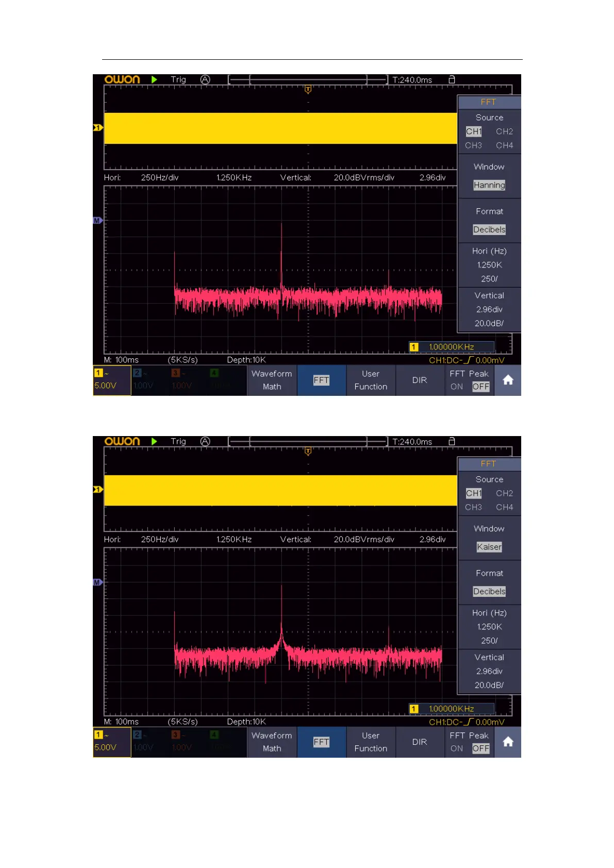614x868 pixels.
Task: Click purple M math marker on Hanning screen
Action: pyautogui.click(x=98, y=221)
